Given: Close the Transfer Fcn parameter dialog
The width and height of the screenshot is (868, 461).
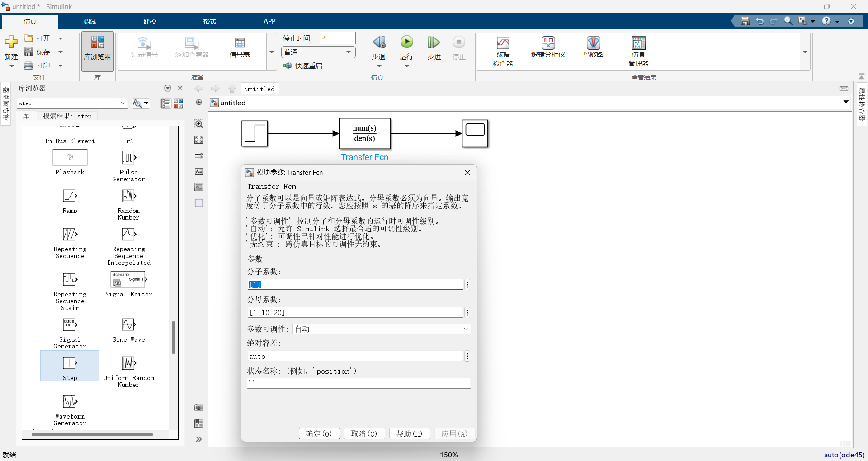Looking at the screenshot, I should coord(467,173).
